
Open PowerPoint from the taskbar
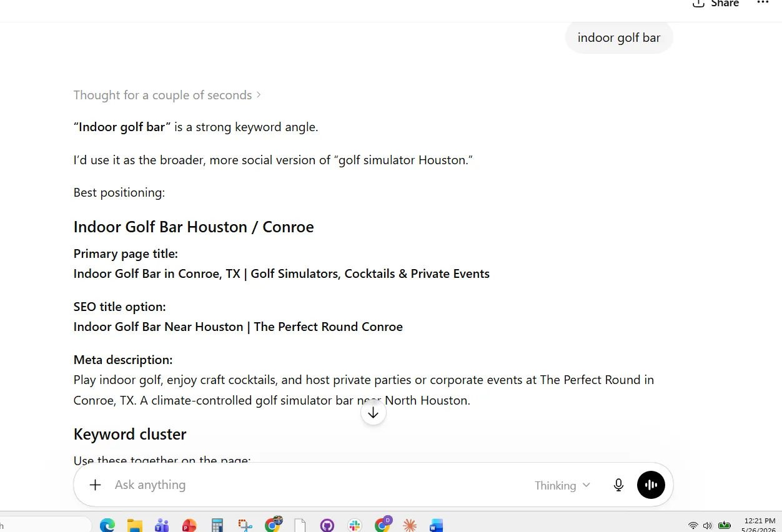[189, 525]
